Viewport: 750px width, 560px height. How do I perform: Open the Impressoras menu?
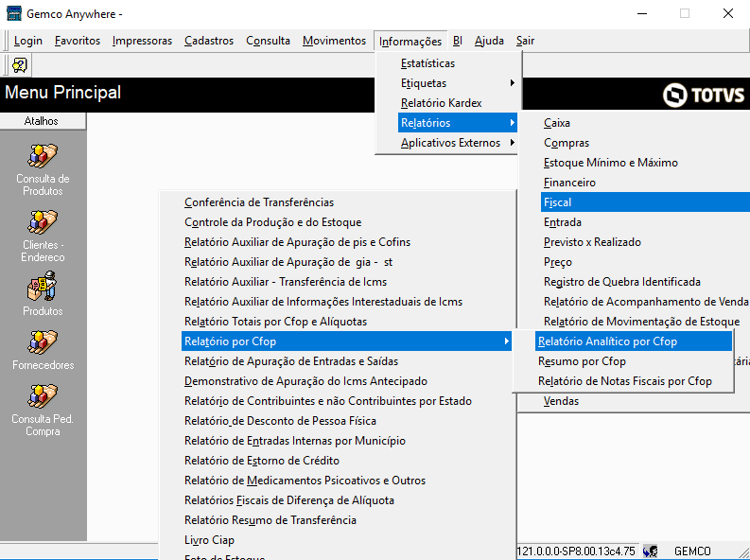tap(142, 41)
